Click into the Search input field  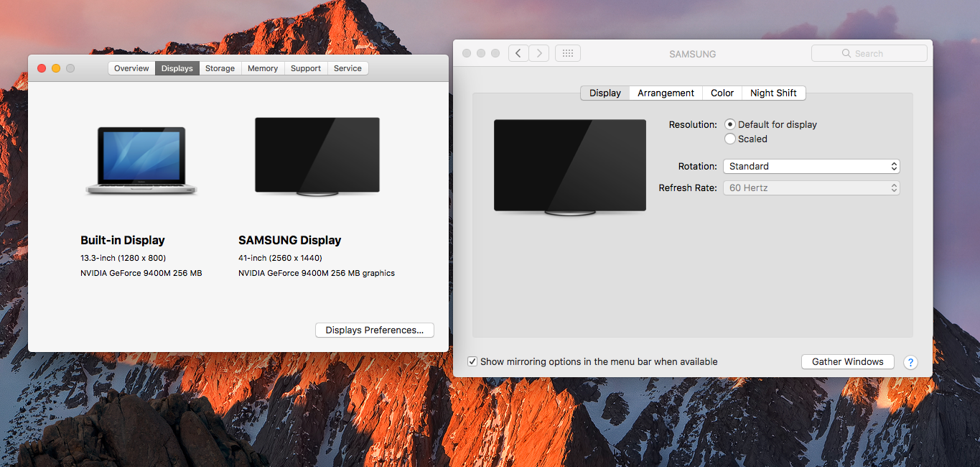point(869,53)
